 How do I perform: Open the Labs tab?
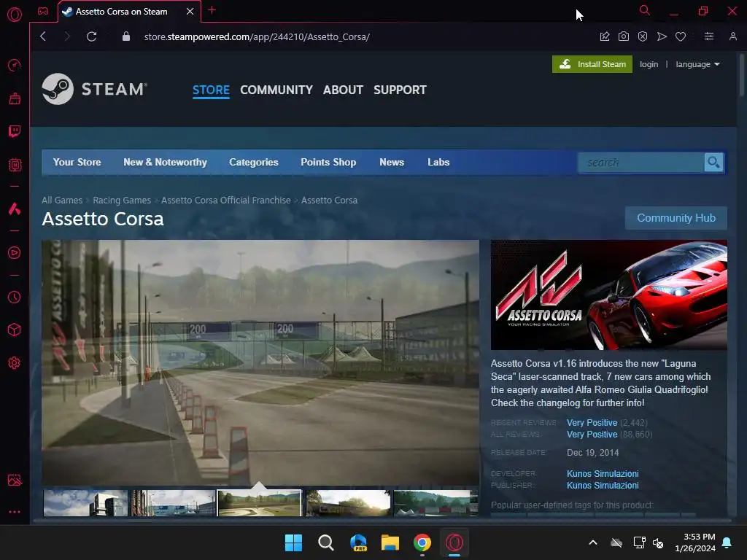[438, 163]
